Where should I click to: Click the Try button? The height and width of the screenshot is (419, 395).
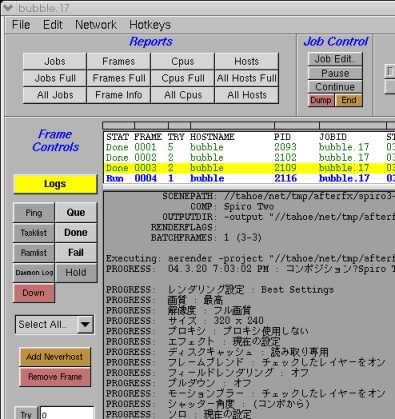[26, 414]
